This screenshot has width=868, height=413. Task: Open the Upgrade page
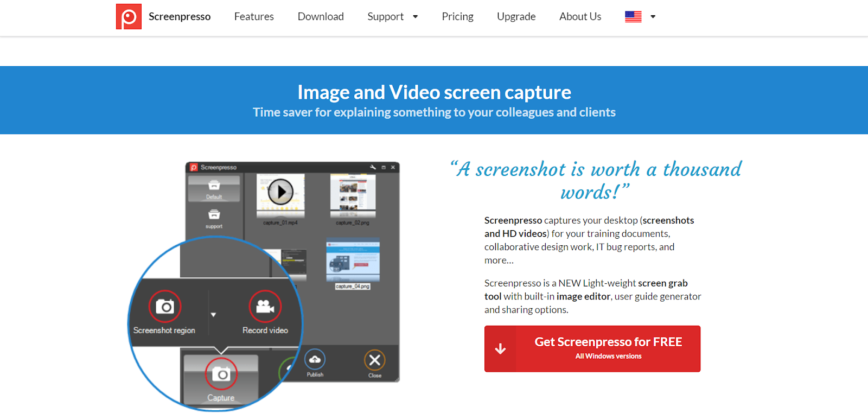coord(516,17)
